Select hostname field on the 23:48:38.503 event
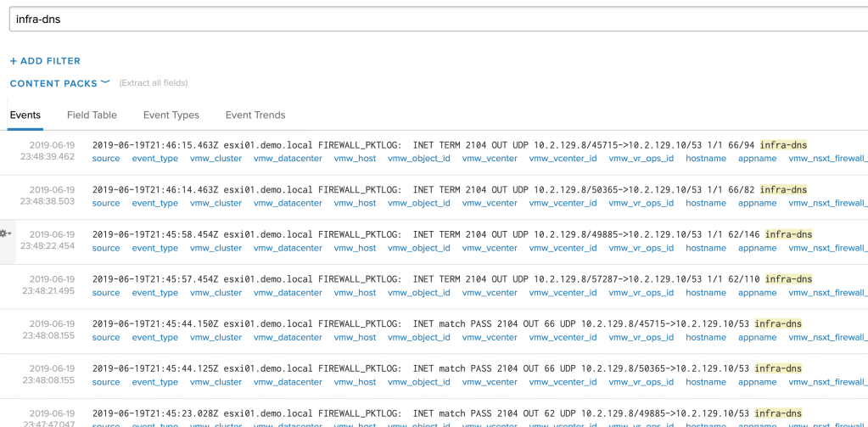Image resolution: width=868 pixels, height=427 pixels. [706, 204]
